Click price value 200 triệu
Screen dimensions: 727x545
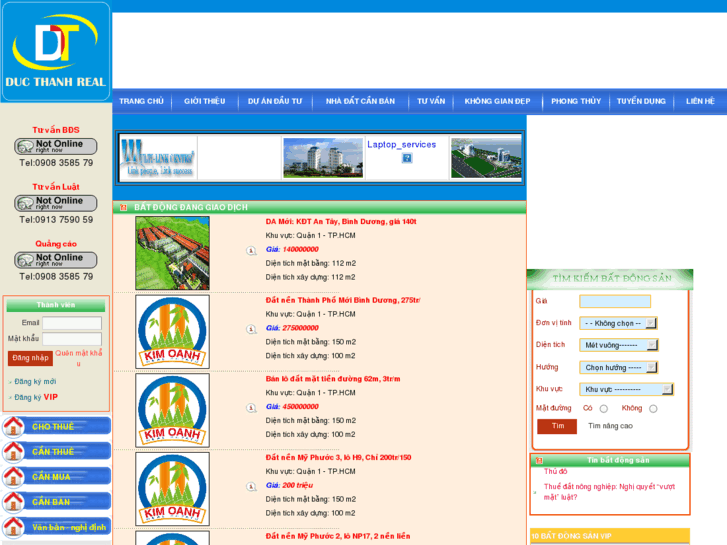point(298,485)
